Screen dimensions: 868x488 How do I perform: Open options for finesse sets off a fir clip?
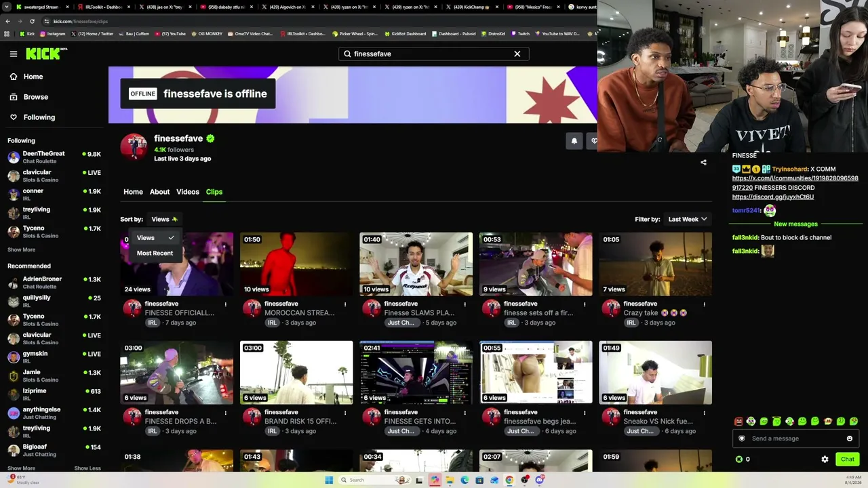coord(585,304)
